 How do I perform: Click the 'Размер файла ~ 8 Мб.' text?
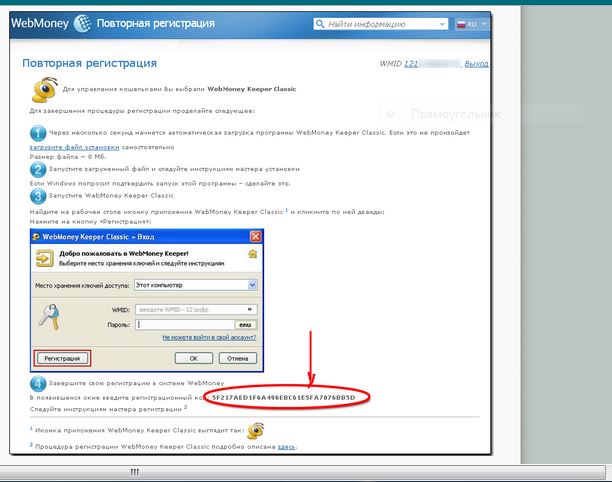pyautogui.click(x=68, y=157)
